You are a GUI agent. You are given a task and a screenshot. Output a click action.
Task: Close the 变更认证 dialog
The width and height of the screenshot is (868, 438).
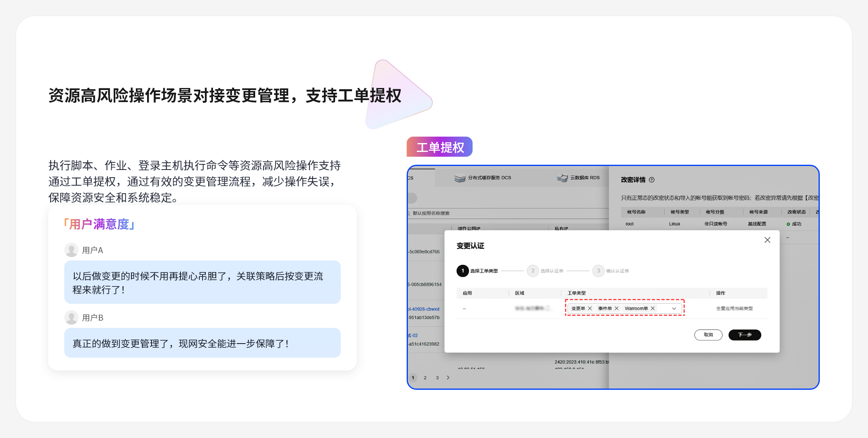pos(767,240)
